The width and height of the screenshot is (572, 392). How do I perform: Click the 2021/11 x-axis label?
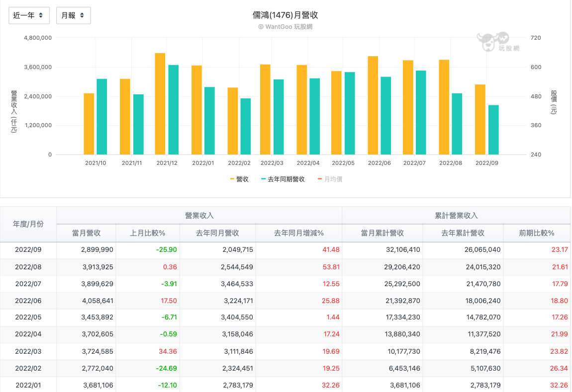pyautogui.click(x=132, y=163)
